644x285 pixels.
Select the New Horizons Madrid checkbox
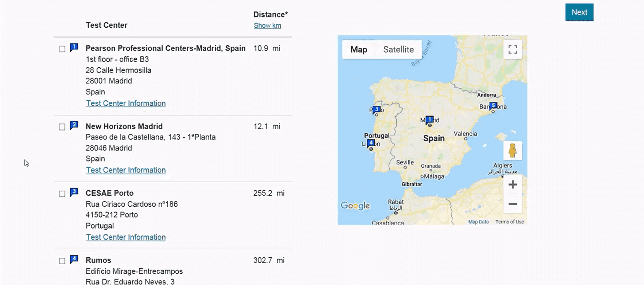point(62,127)
